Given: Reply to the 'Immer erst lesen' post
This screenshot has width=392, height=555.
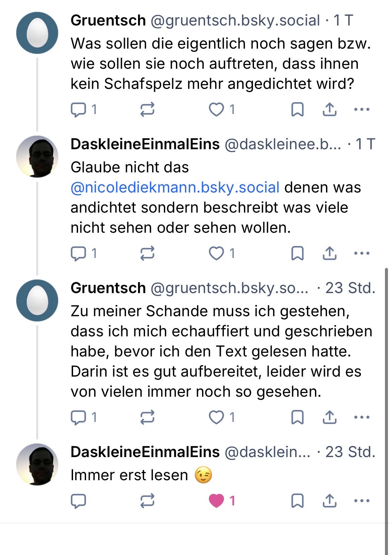Looking at the screenshot, I should 79,501.
